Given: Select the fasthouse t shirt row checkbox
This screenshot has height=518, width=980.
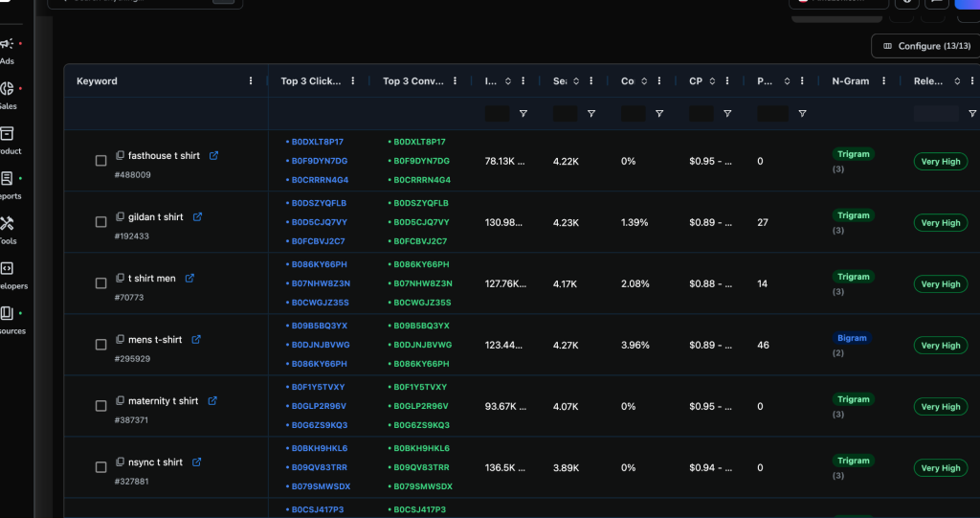Looking at the screenshot, I should (100, 161).
